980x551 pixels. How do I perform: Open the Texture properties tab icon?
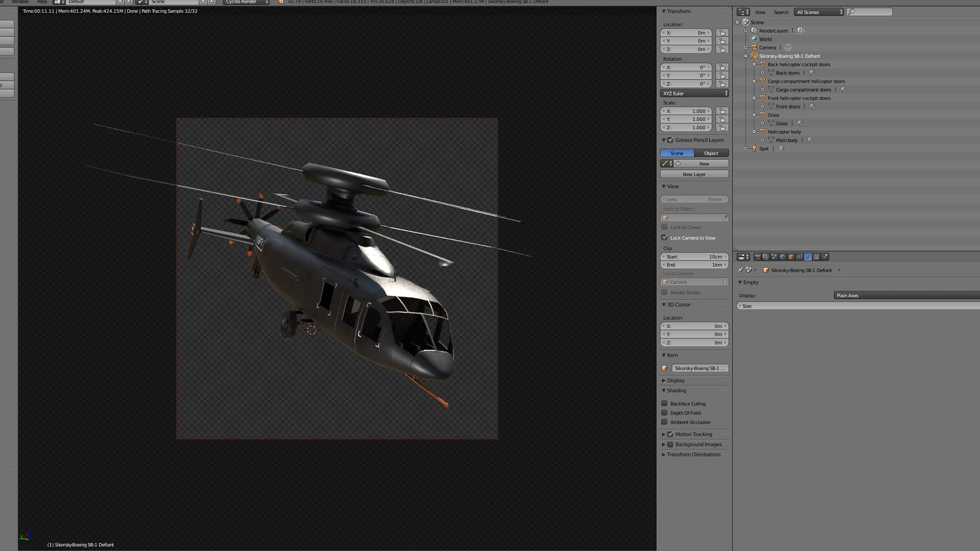point(816,257)
